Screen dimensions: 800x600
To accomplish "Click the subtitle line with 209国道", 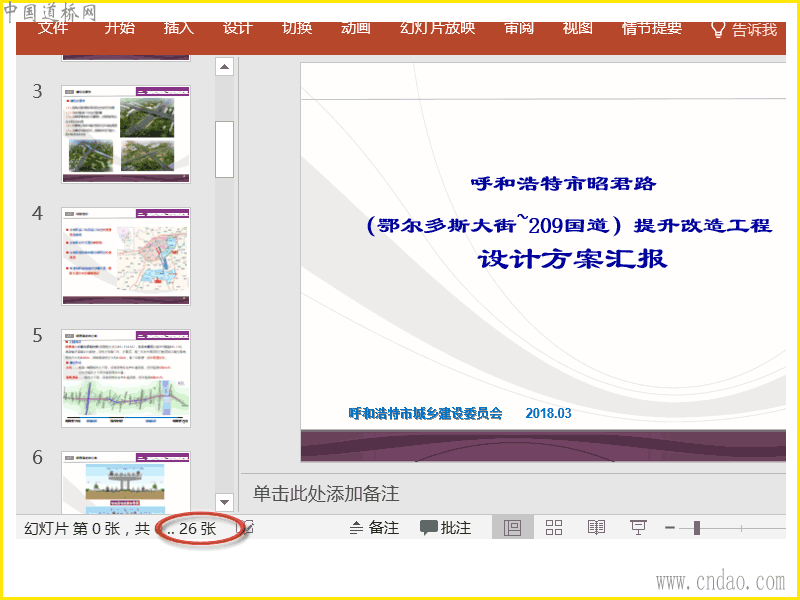I will click(569, 224).
